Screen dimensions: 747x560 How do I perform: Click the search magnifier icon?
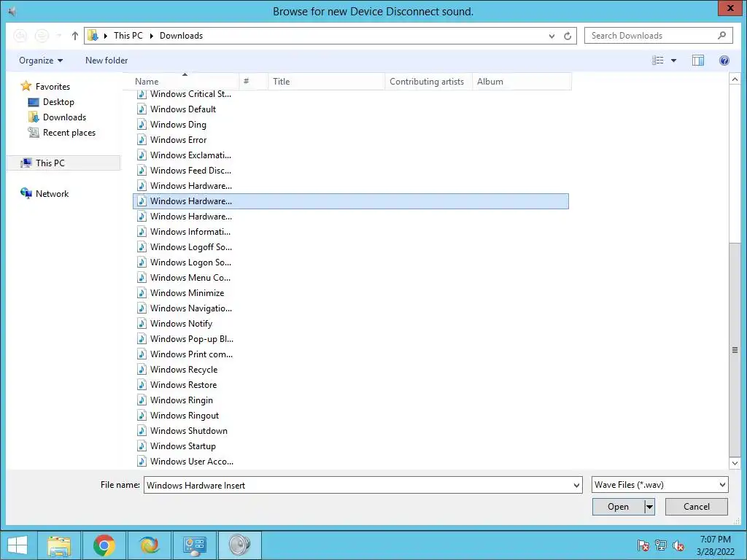tap(722, 35)
